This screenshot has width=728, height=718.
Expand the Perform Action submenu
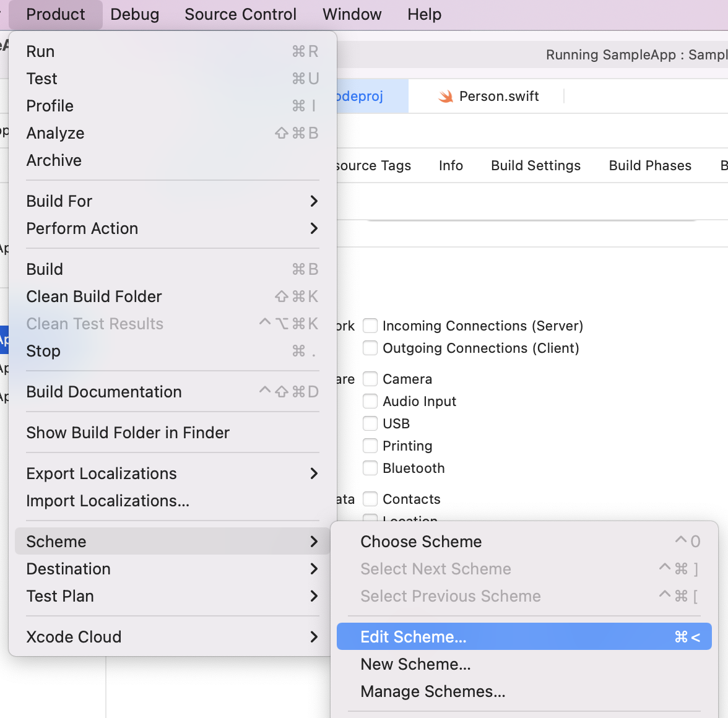point(172,228)
